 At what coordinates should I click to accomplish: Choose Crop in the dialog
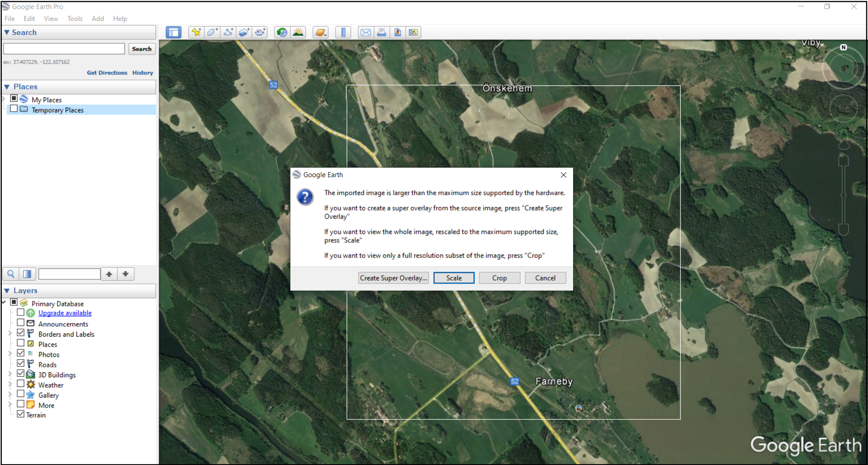pos(499,278)
